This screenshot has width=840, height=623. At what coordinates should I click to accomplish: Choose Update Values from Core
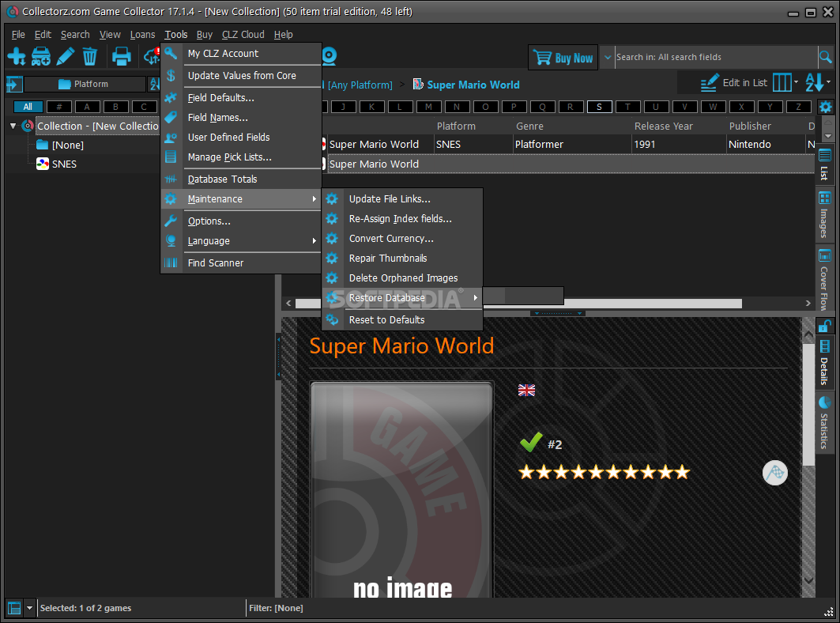(x=242, y=76)
